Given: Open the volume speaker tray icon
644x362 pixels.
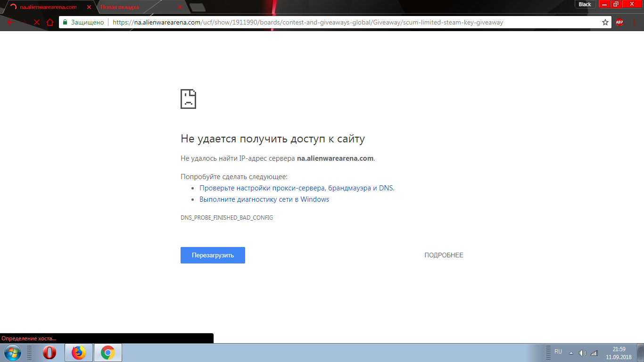Looking at the screenshot, I should [x=583, y=353].
